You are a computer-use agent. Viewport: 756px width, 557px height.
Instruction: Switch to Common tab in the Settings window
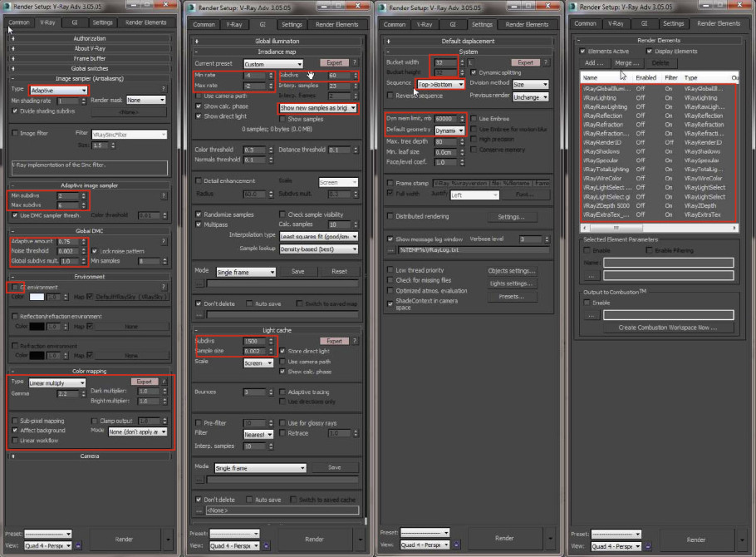coord(395,24)
